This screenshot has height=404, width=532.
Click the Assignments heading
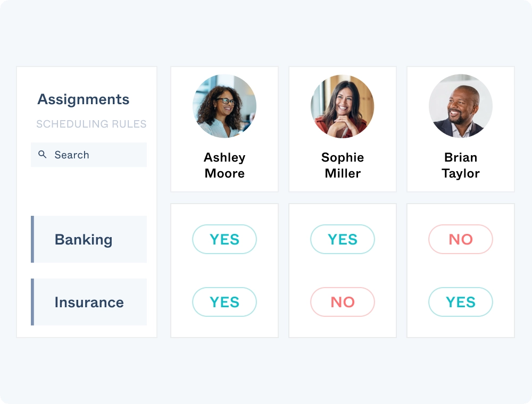83,99
